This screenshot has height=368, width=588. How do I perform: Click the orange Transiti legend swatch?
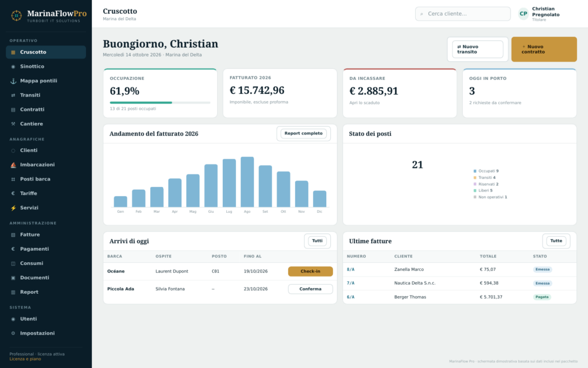click(x=475, y=178)
